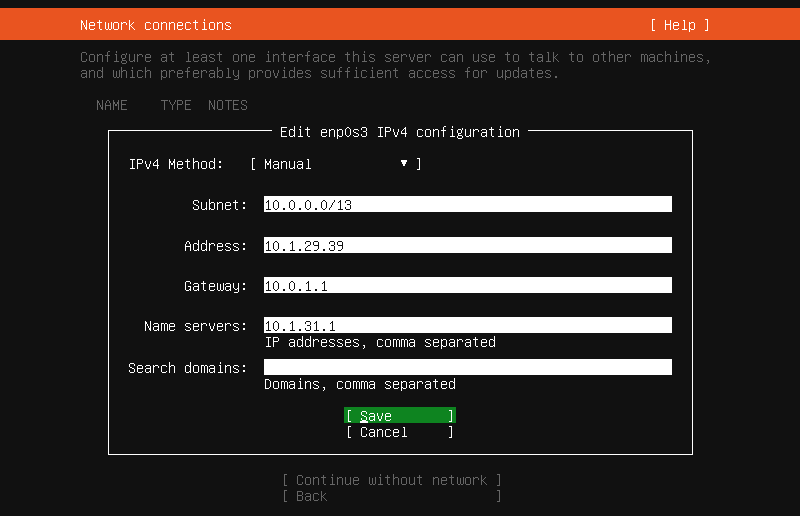Click the TYPE column header
This screenshot has height=516, width=800.
pos(176,105)
